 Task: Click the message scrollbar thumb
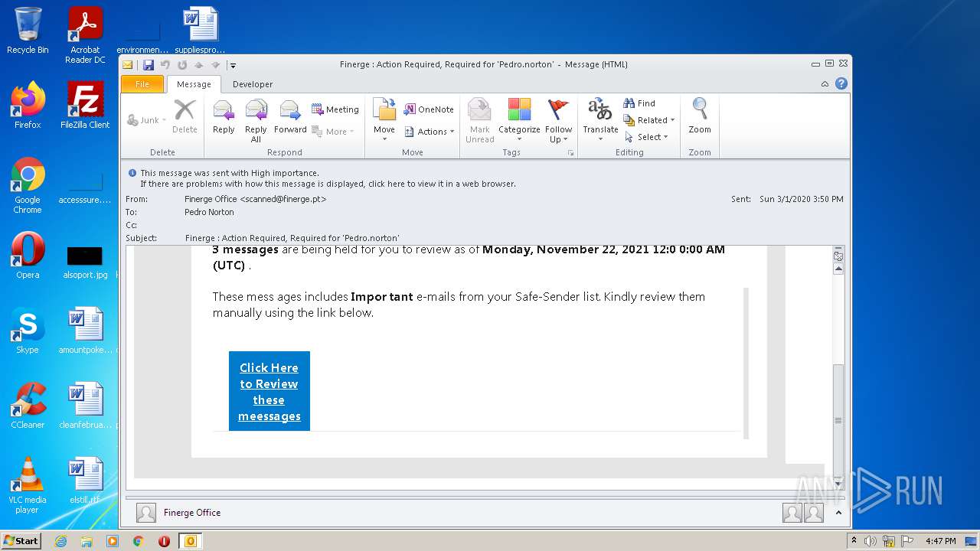(x=838, y=419)
